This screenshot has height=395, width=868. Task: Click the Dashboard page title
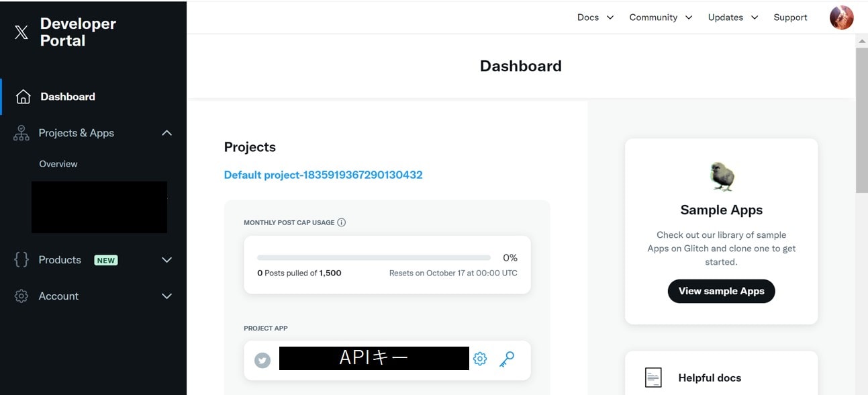point(521,66)
